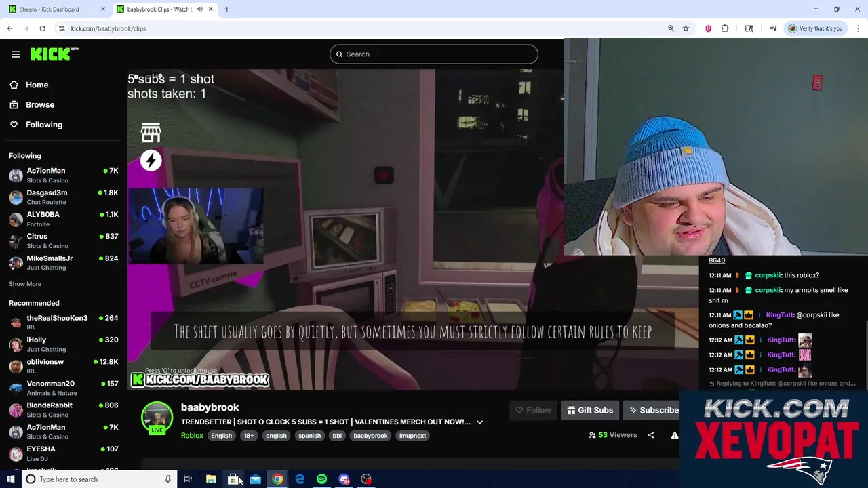Click 53 Viewers count
The height and width of the screenshot is (488, 868).
[x=613, y=435]
